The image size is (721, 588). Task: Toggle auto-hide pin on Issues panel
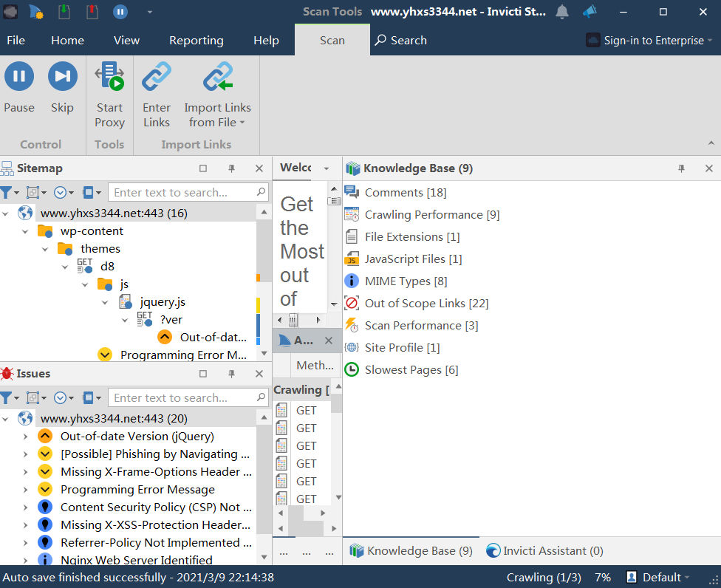[231, 374]
